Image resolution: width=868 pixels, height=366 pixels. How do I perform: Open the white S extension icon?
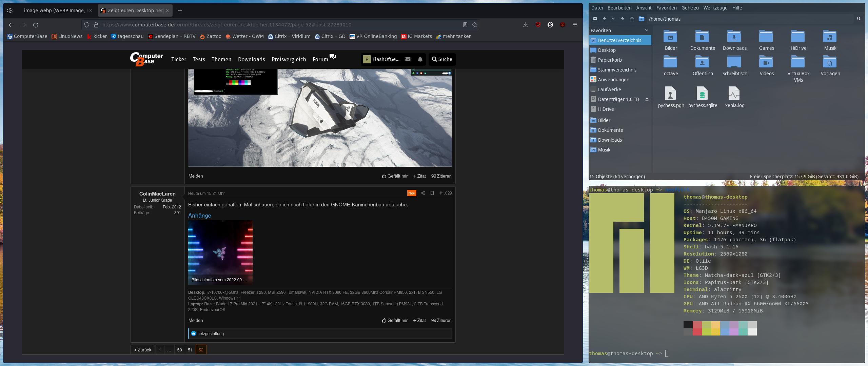(550, 25)
